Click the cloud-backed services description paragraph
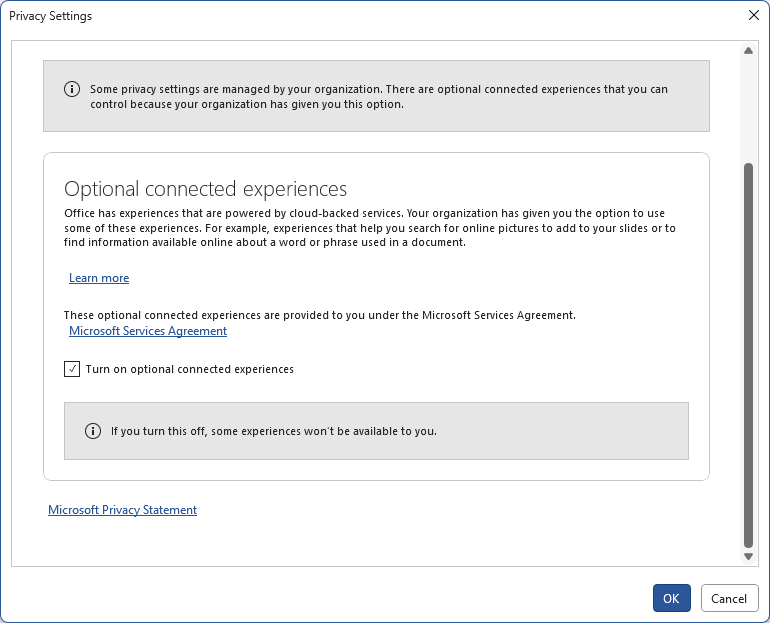Image resolution: width=770 pixels, height=623 pixels. pos(369,228)
